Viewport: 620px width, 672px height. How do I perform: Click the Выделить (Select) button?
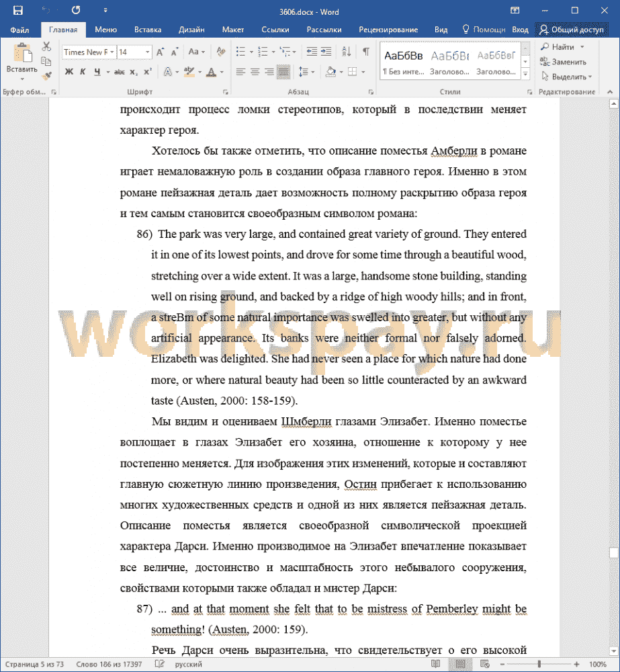pyautogui.click(x=566, y=77)
